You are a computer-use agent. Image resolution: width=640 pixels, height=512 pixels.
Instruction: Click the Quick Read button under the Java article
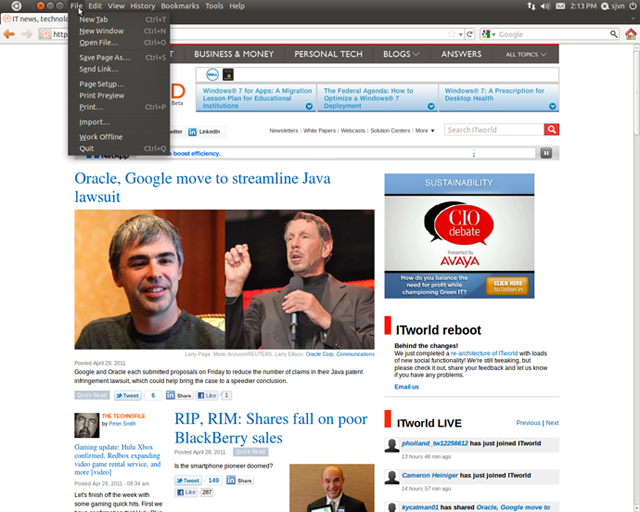coord(92,395)
